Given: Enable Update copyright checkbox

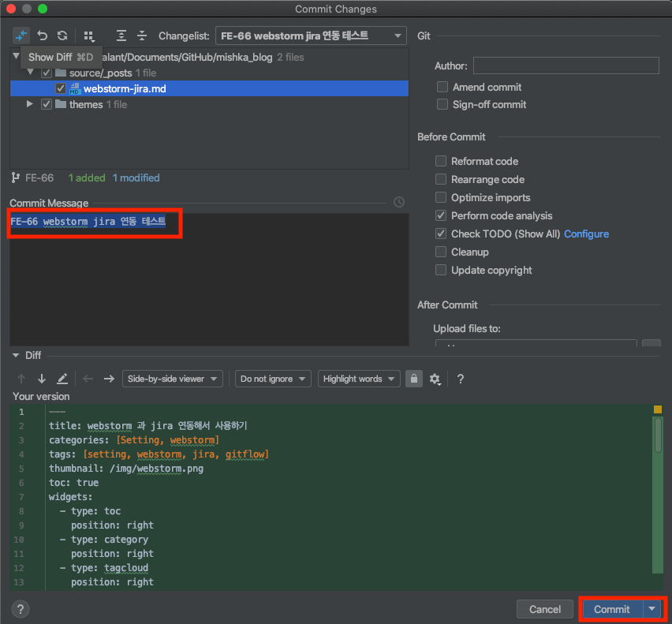Looking at the screenshot, I should point(440,270).
